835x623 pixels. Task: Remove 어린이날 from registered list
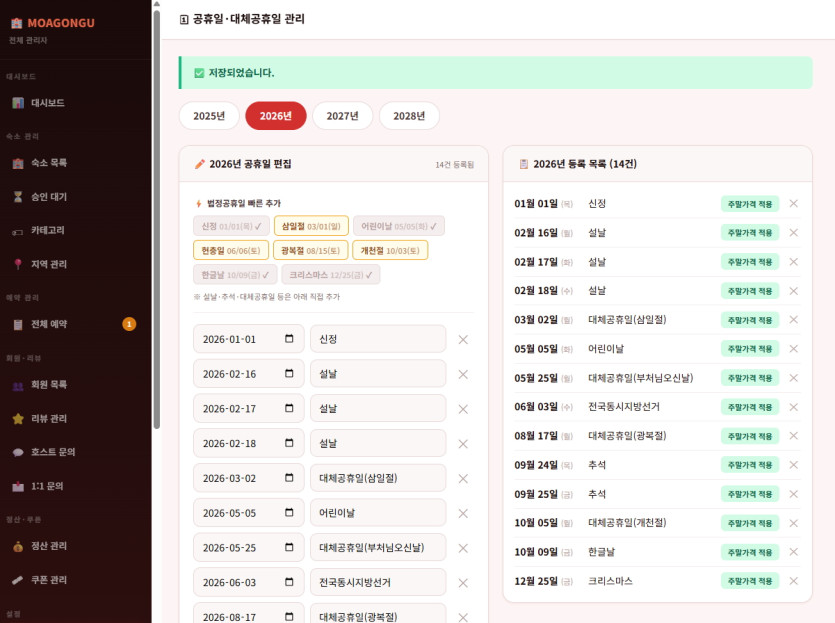(x=793, y=349)
